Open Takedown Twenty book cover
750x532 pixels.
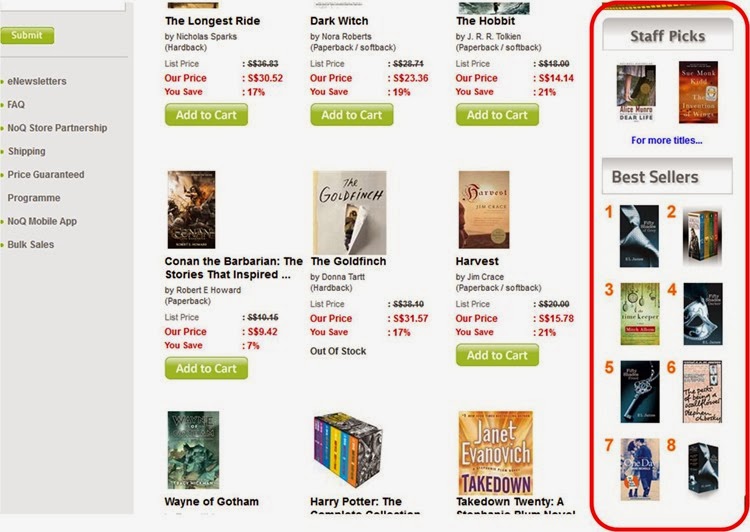pos(496,453)
